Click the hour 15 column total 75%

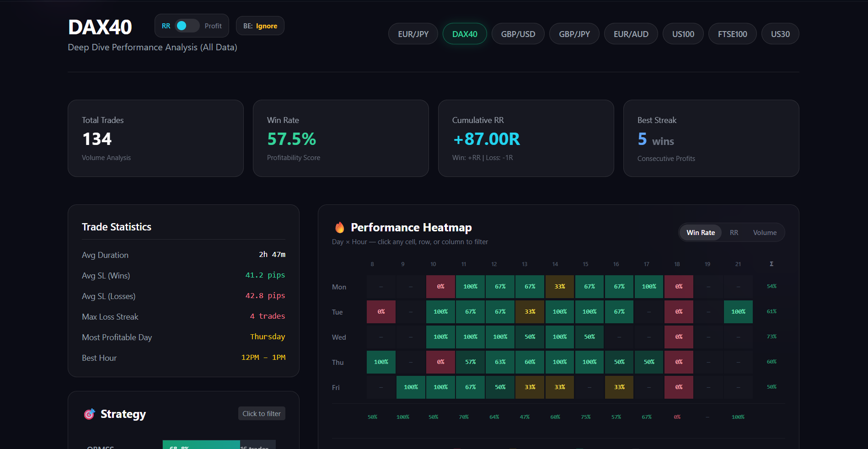click(585, 417)
